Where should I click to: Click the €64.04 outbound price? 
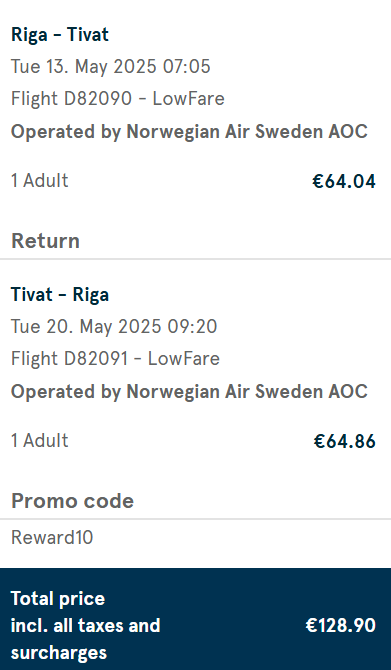pyautogui.click(x=344, y=181)
